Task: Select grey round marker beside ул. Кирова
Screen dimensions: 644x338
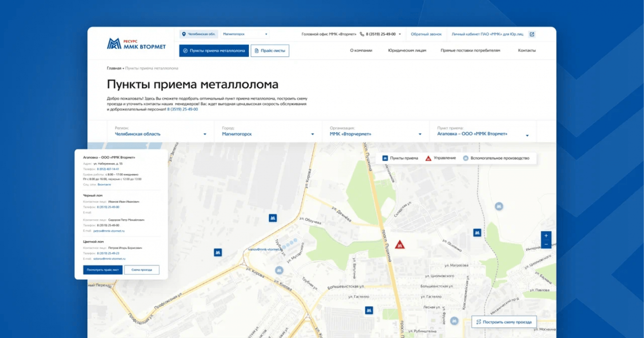Action: (x=279, y=271)
